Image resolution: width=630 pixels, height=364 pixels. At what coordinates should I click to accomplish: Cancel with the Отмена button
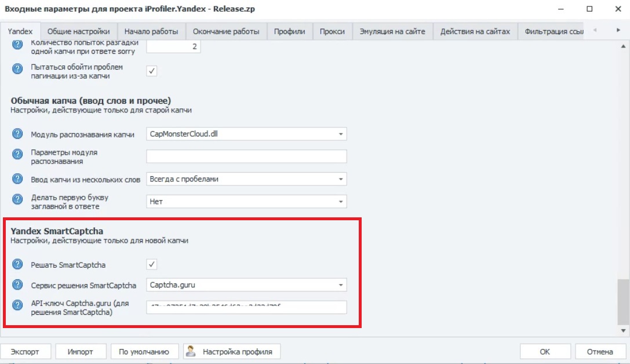(x=600, y=352)
